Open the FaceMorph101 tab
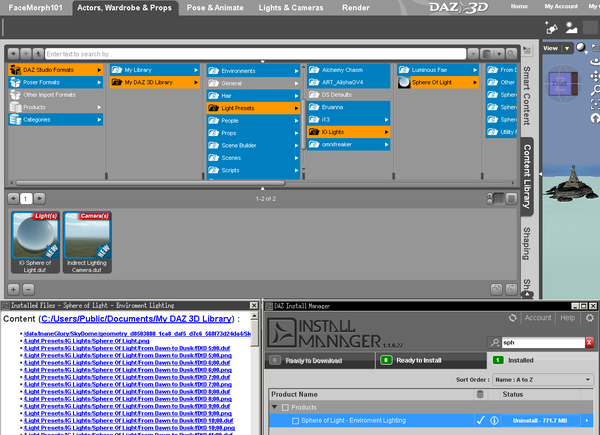The width and height of the screenshot is (600, 435). click(x=36, y=8)
